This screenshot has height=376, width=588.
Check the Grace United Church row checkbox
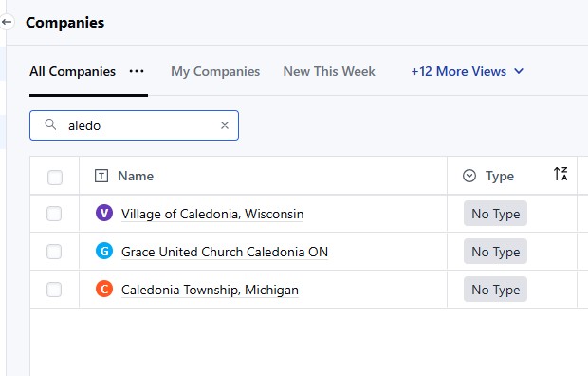[54, 252]
